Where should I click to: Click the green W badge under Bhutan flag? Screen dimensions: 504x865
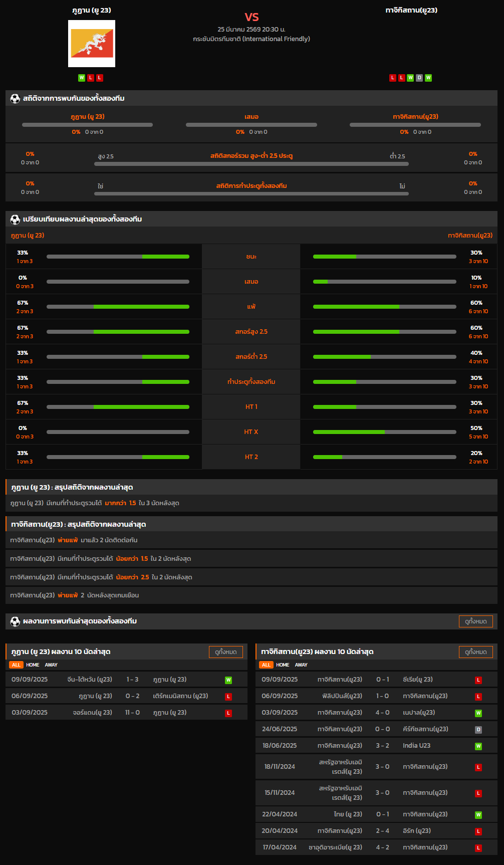82,78
